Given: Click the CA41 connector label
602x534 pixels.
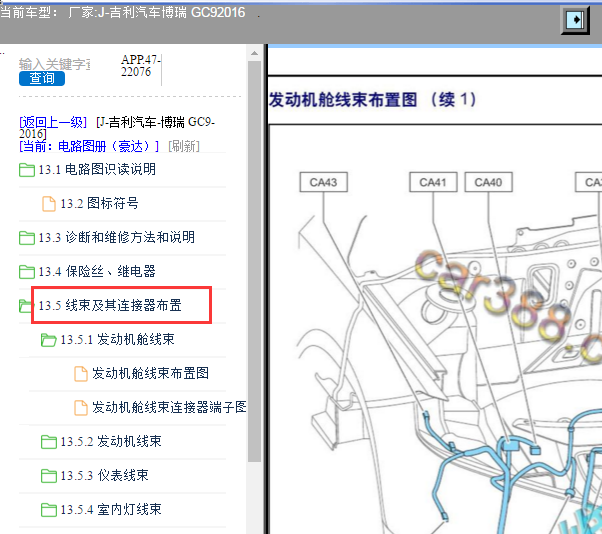Looking at the screenshot, I should click(x=433, y=182).
